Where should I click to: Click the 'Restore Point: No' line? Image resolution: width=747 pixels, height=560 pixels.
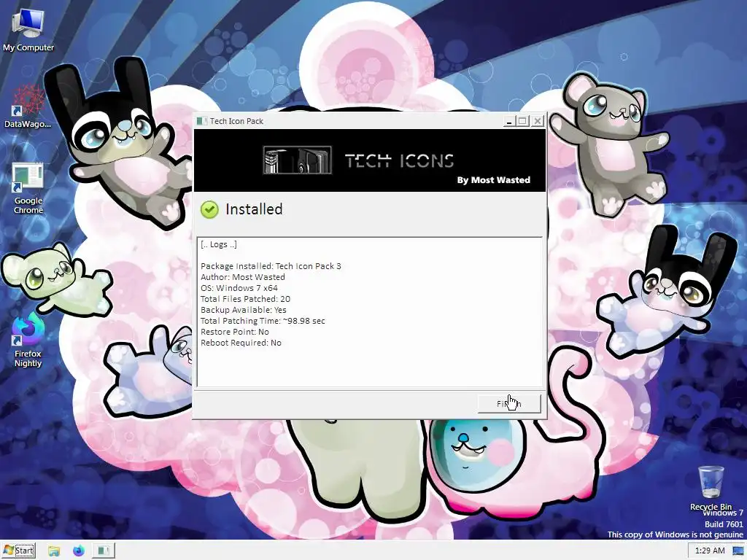[234, 332]
